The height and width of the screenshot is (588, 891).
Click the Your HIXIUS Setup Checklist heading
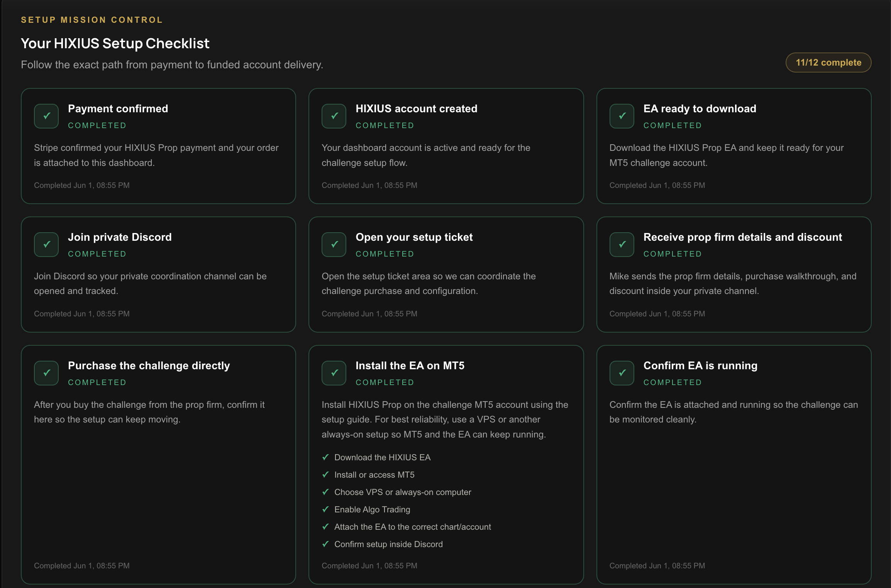pyautogui.click(x=115, y=43)
